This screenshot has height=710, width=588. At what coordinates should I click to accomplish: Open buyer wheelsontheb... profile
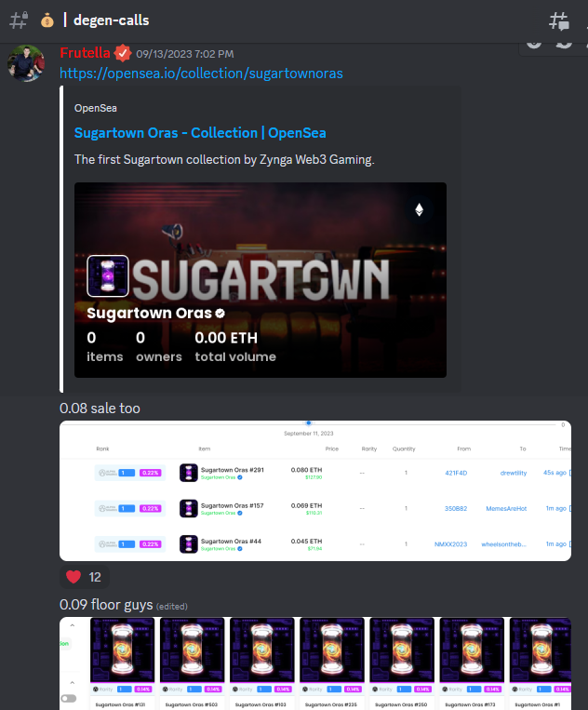504,544
